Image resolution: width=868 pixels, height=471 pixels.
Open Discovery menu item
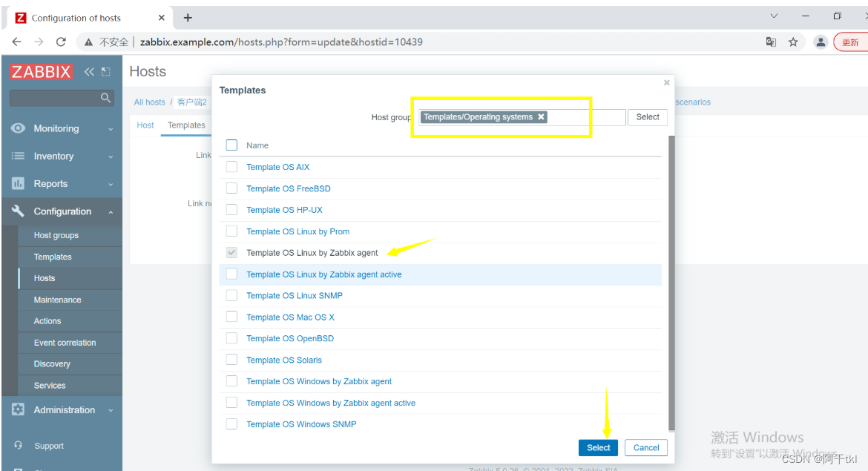(x=52, y=363)
